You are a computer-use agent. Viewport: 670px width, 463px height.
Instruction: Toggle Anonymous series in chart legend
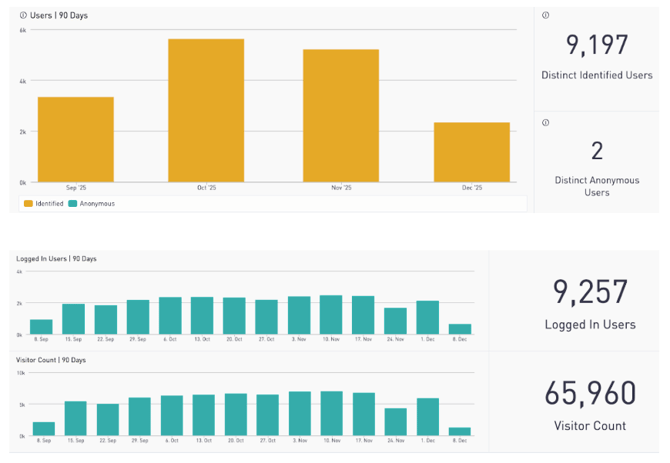click(91, 204)
